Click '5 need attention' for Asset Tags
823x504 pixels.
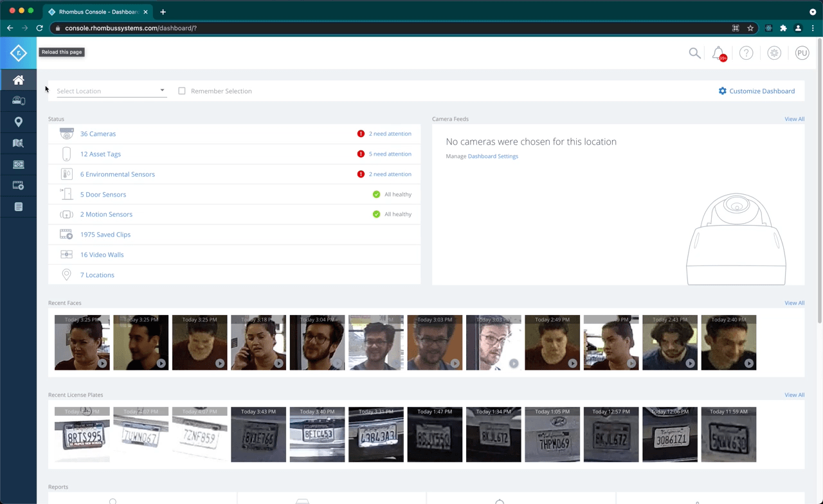pos(390,154)
